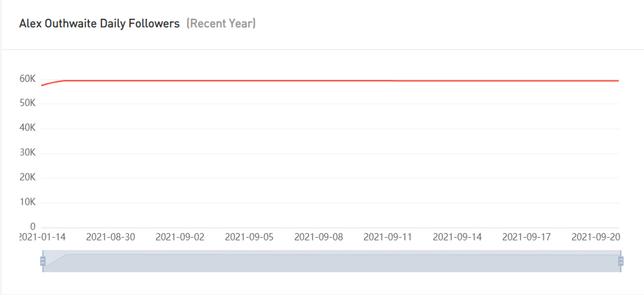Click the 60K y-axis label
This screenshot has height=295, width=644.
point(27,79)
